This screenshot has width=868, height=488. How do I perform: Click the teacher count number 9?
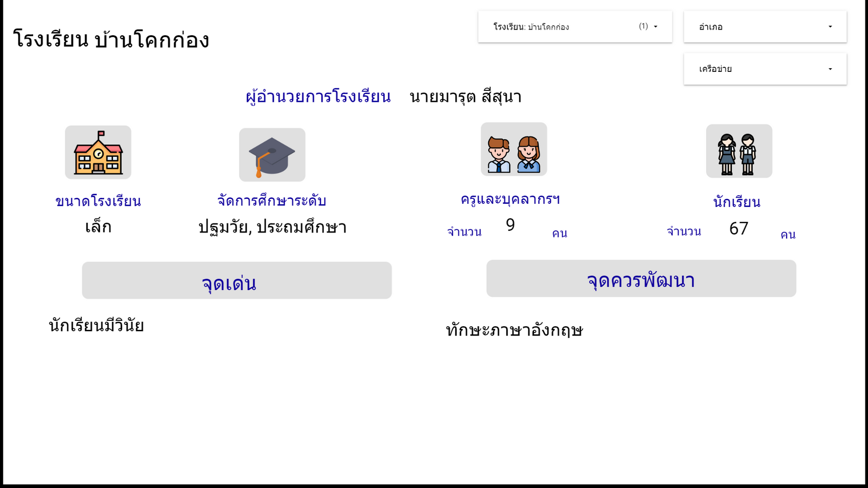coord(510,225)
